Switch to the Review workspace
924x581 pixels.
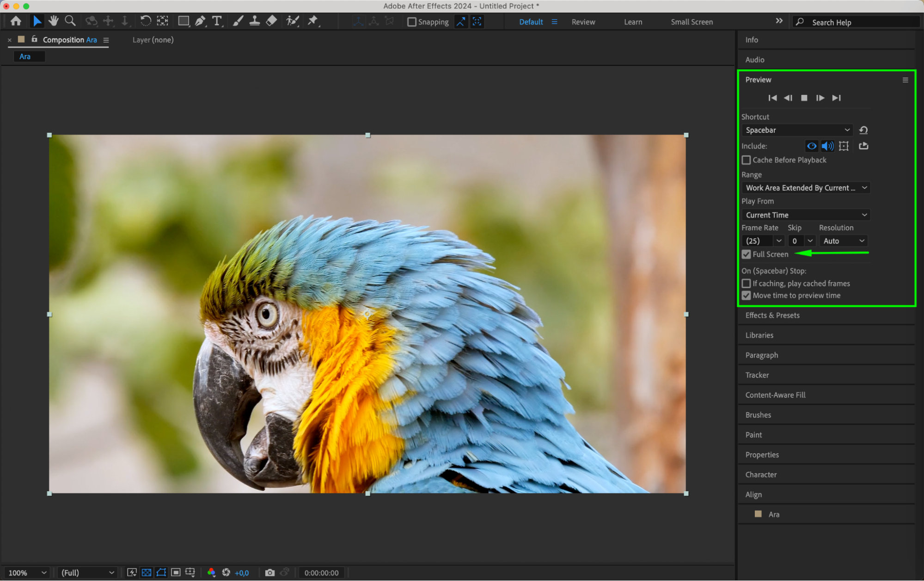583,22
